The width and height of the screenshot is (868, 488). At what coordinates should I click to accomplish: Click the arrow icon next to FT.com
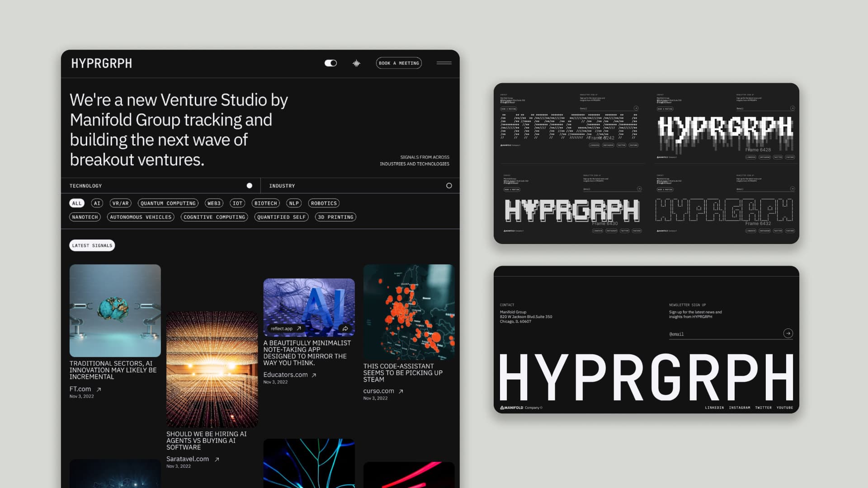[x=99, y=389]
